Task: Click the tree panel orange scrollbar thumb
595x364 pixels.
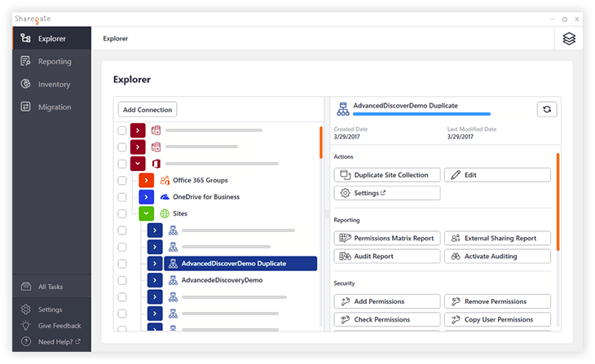Action: point(320,143)
